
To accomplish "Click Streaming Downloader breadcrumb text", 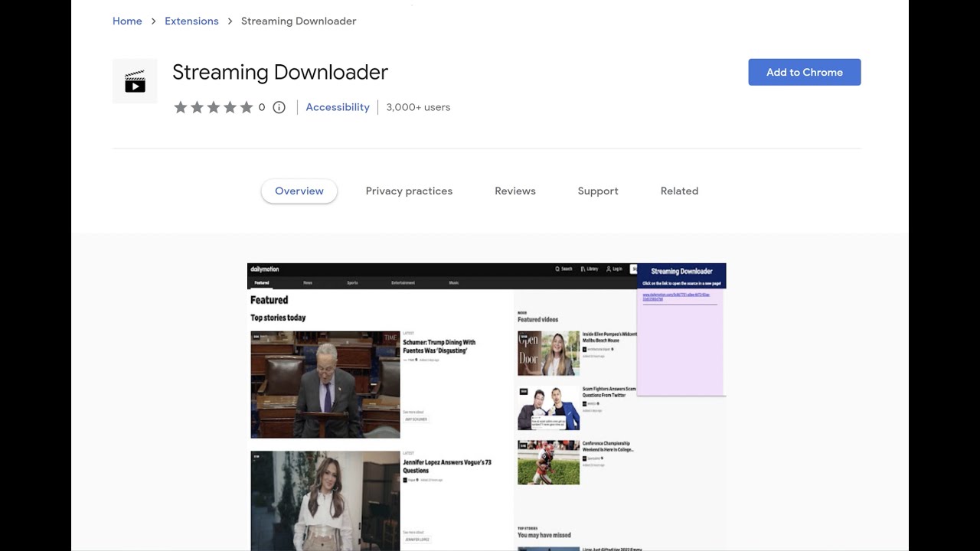I will 299,21.
